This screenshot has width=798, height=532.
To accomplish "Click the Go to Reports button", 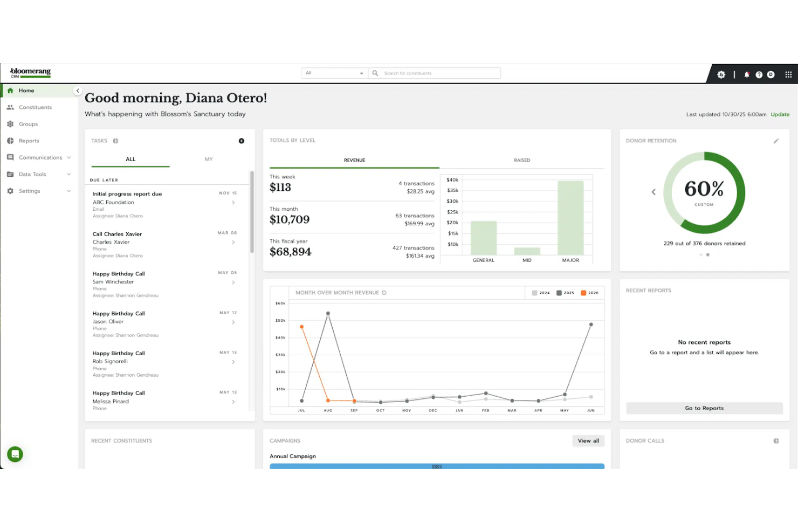I will [x=704, y=409].
